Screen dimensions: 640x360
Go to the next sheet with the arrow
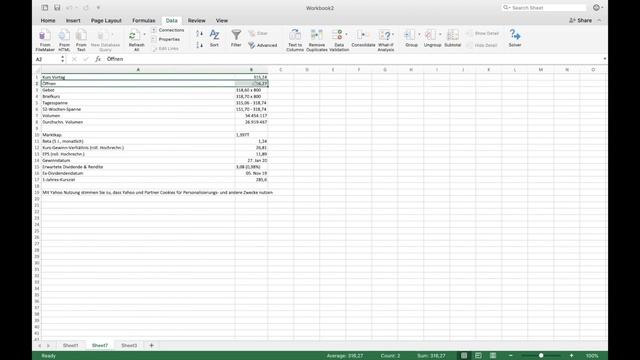click(x=48, y=346)
